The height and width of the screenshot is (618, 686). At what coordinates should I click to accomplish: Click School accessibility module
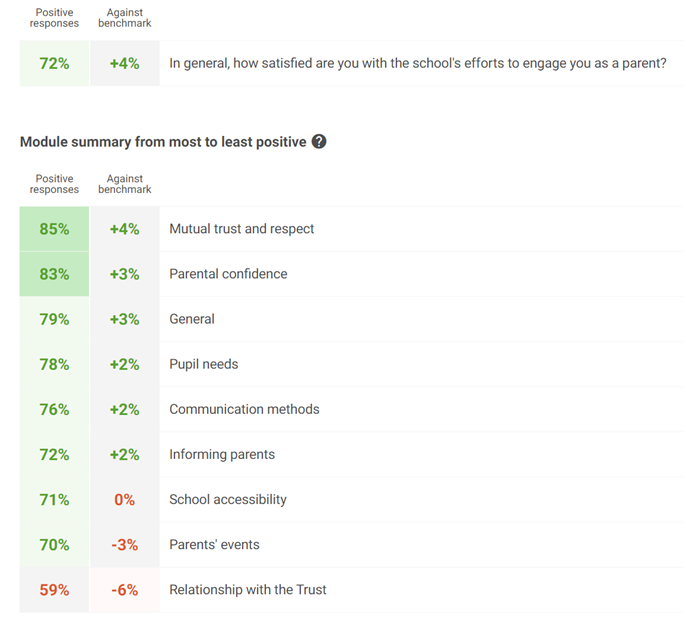click(228, 499)
